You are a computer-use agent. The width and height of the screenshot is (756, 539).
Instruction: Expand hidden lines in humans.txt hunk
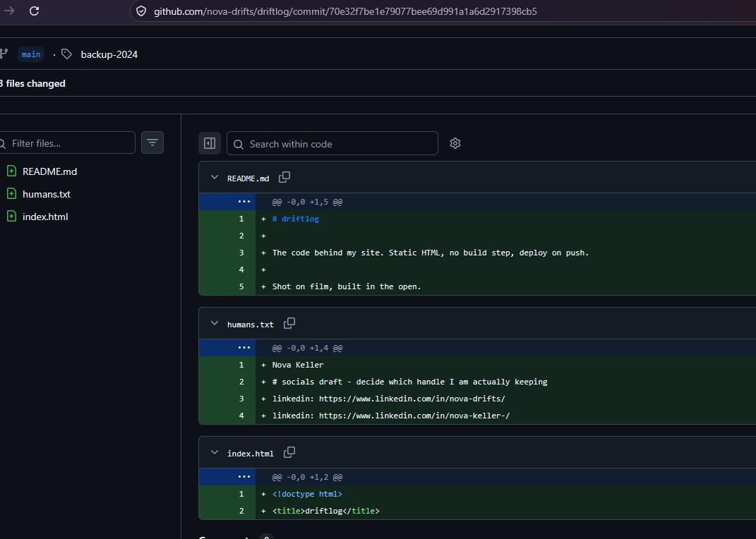coord(244,347)
